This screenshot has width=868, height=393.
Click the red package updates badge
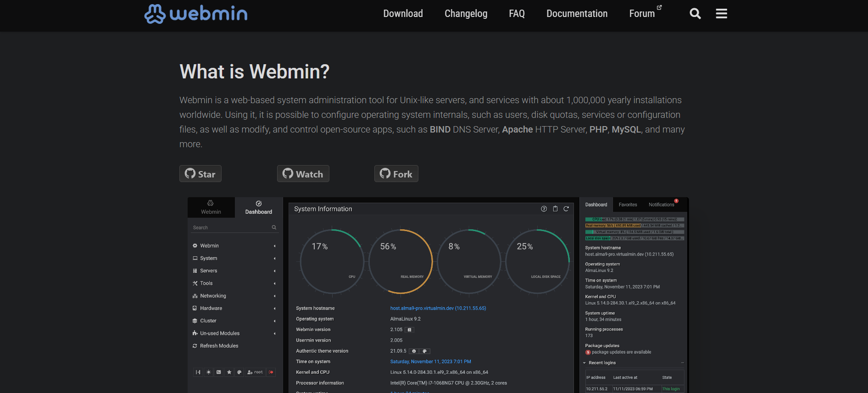point(588,352)
